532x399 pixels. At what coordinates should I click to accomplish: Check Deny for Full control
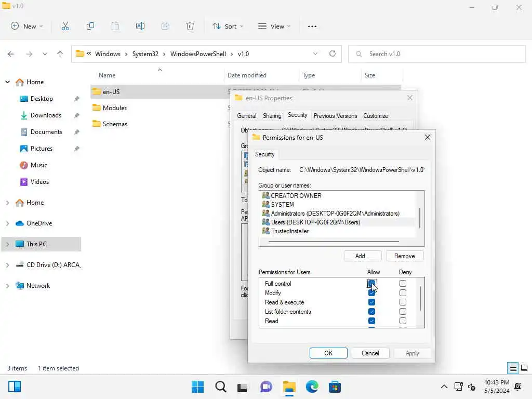coord(403,283)
